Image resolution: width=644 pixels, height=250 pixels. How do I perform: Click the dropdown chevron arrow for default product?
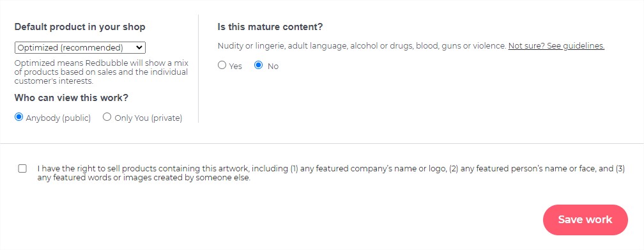pyautogui.click(x=139, y=48)
